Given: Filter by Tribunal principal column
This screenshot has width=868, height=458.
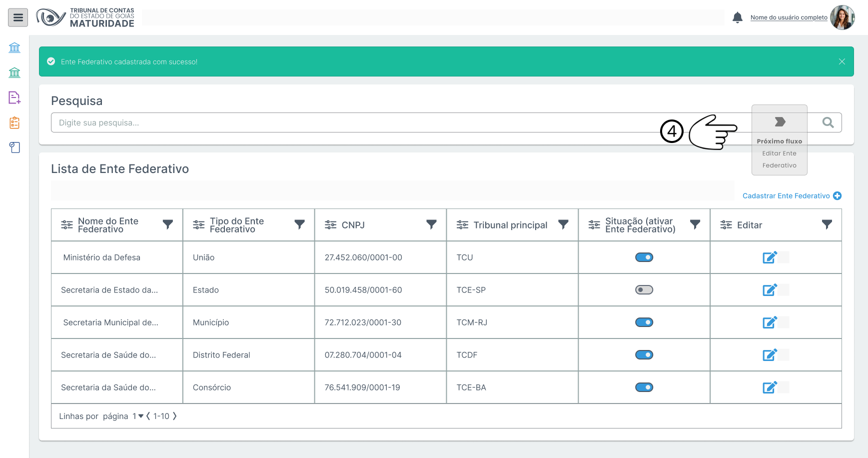Looking at the screenshot, I should click(563, 224).
